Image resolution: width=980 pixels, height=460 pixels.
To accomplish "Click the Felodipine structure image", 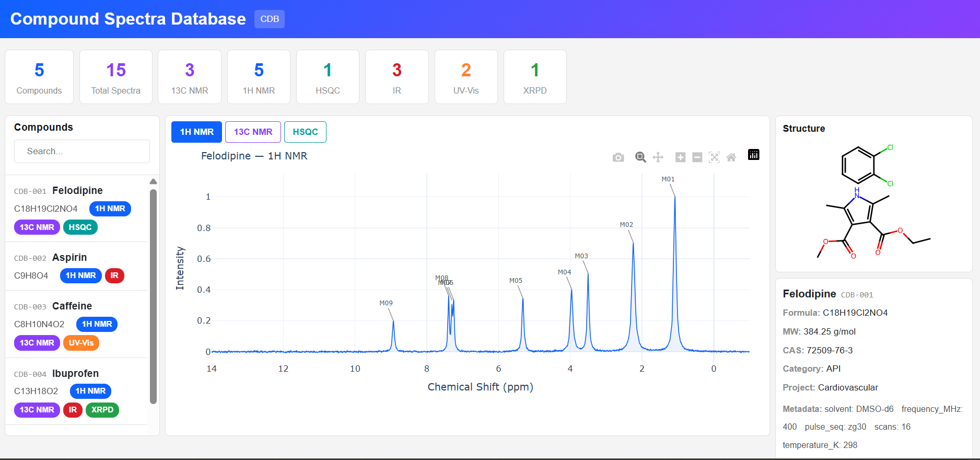I will 873,201.
